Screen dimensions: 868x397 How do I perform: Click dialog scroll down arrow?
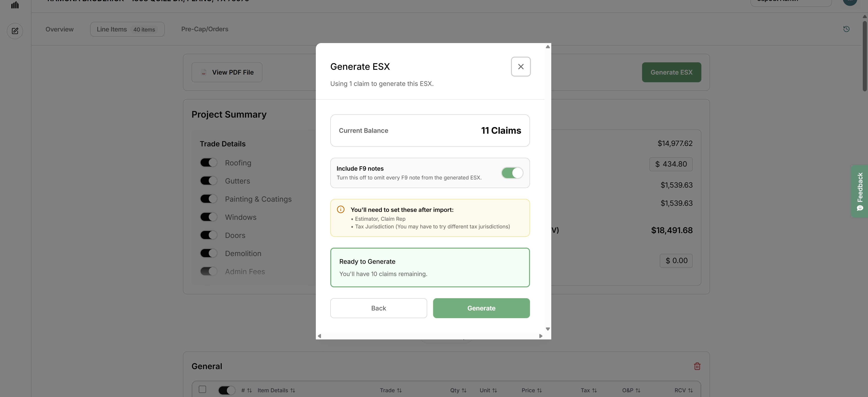tap(548, 329)
